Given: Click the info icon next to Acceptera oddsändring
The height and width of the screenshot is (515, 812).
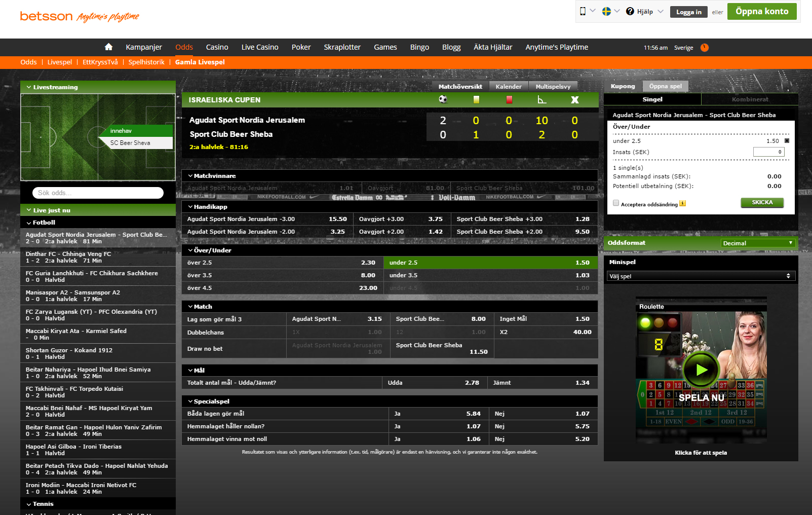Looking at the screenshot, I should pyautogui.click(x=683, y=203).
